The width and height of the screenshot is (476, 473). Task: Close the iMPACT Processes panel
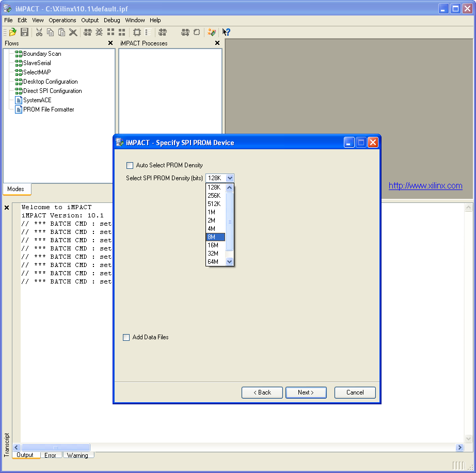[217, 43]
